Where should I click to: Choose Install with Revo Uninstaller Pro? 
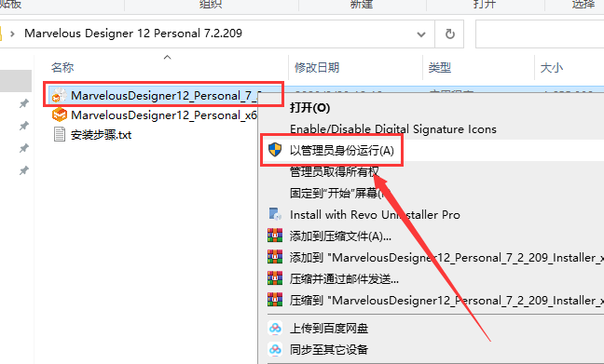point(375,214)
